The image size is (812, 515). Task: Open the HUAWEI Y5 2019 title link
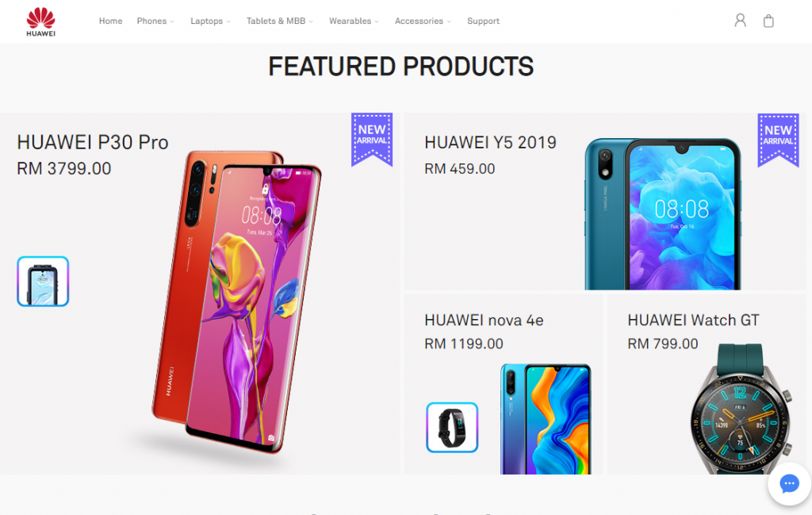[x=490, y=143]
